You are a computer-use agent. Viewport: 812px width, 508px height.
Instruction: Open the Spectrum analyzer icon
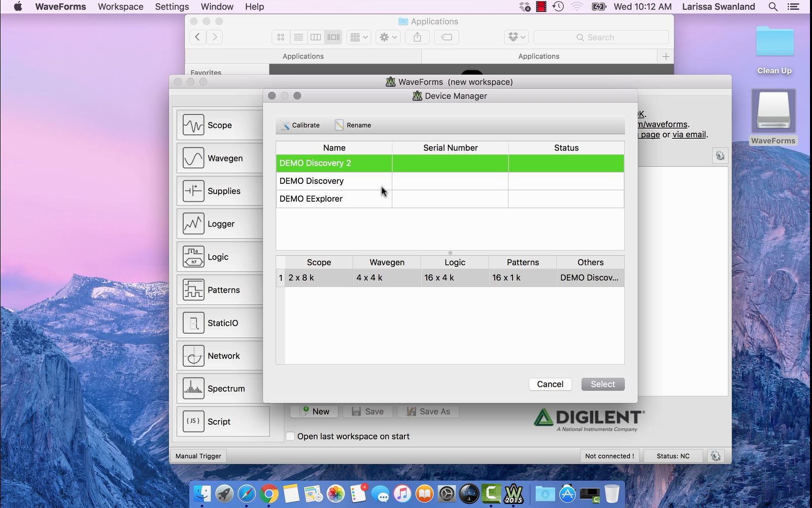point(193,389)
